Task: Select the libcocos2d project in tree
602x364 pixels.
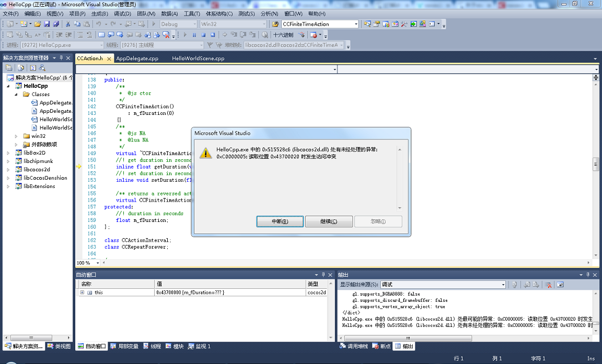Action: [x=37, y=170]
